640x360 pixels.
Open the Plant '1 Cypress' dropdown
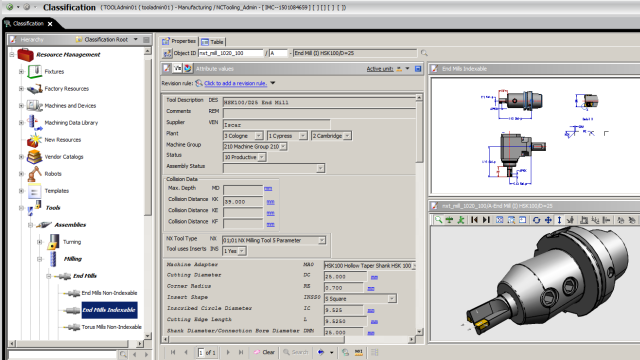pyautogui.click(x=302, y=136)
